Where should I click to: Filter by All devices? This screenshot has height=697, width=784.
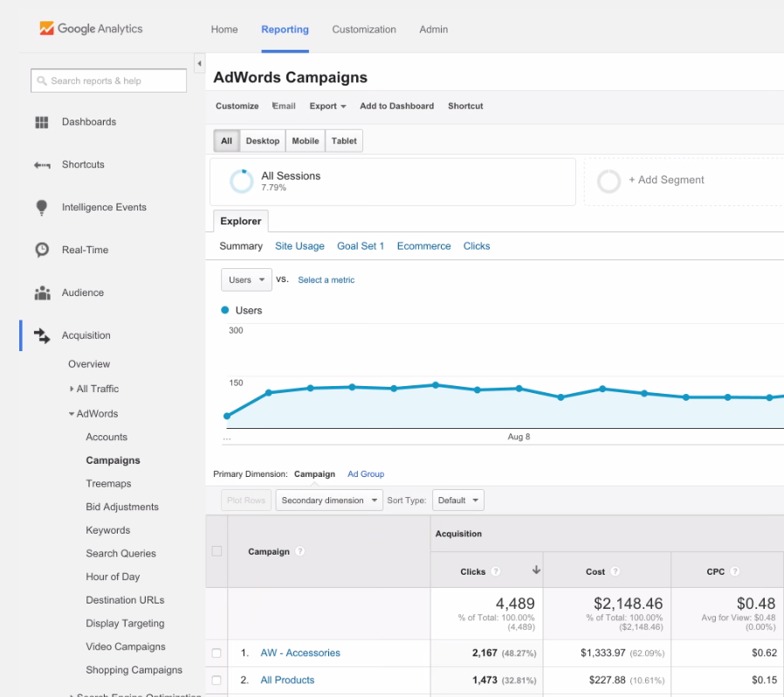tap(226, 141)
